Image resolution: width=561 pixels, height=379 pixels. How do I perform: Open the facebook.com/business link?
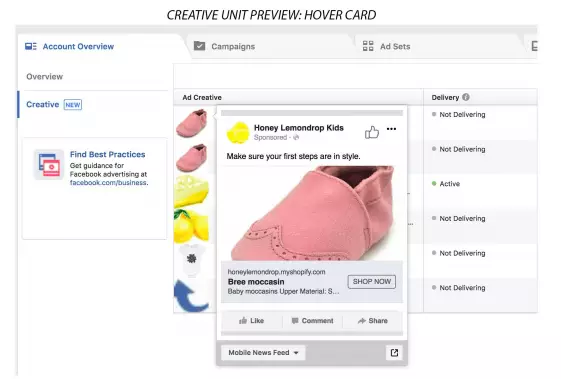[108, 183]
